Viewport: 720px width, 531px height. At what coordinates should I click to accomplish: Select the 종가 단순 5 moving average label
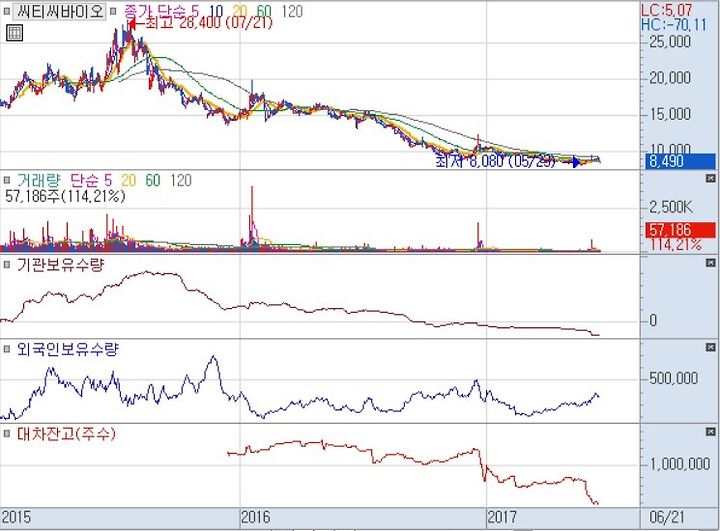pos(162,11)
